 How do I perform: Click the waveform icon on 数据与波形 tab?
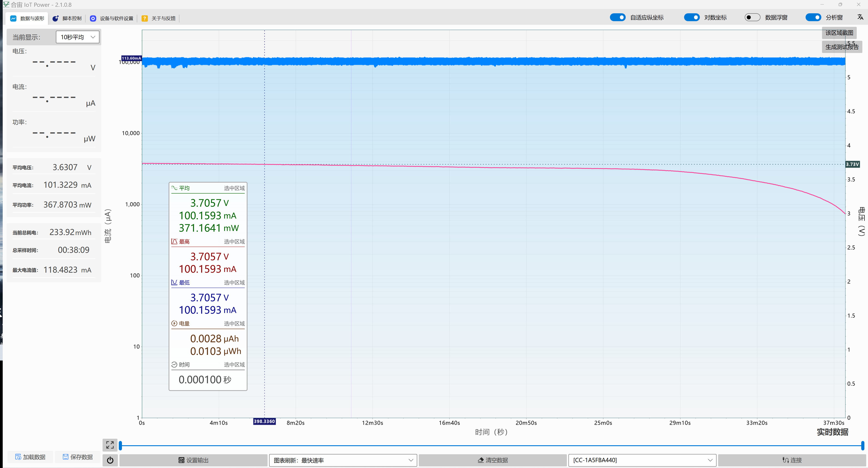[13, 18]
